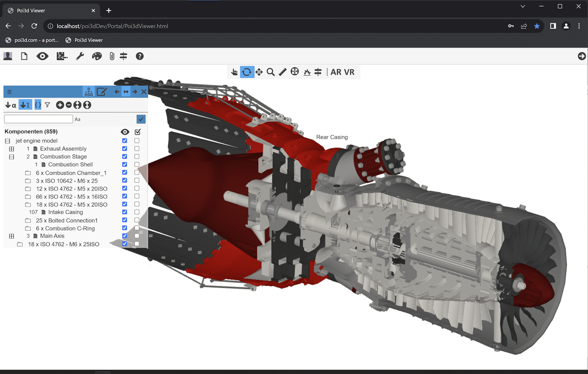Collapse the Combustion Stage node
This screenshot has height=374, width=588.
pyautogui.click(x=11, y=156)
